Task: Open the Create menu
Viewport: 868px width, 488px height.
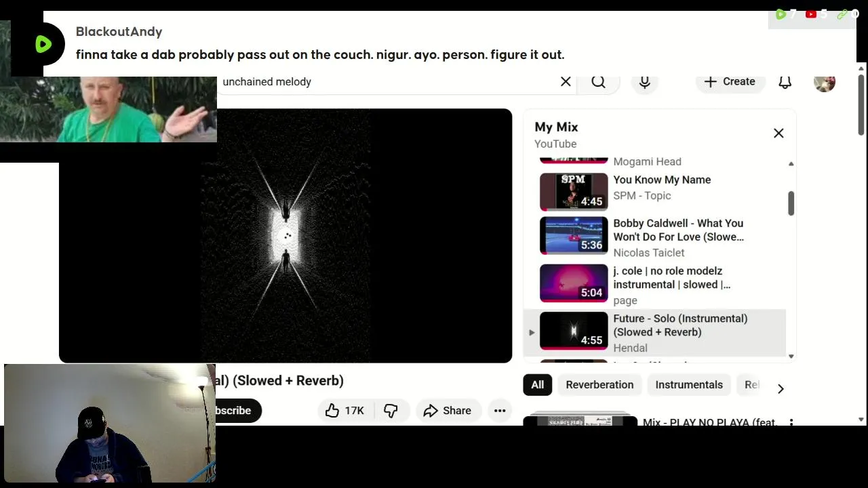Action: 730,81
